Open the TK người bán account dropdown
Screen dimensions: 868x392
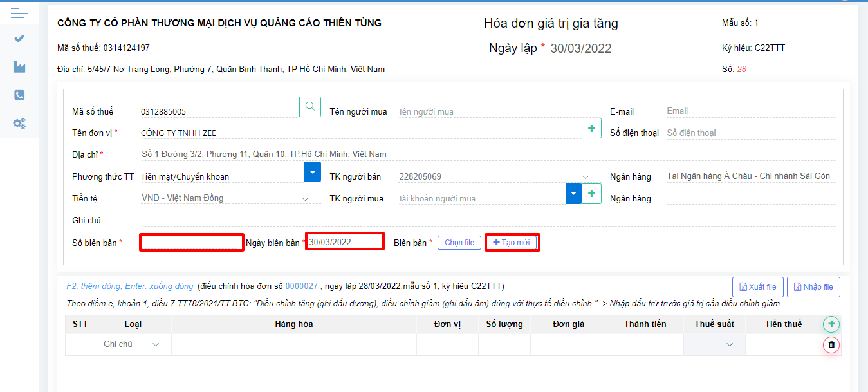click(x=584, y=176)
